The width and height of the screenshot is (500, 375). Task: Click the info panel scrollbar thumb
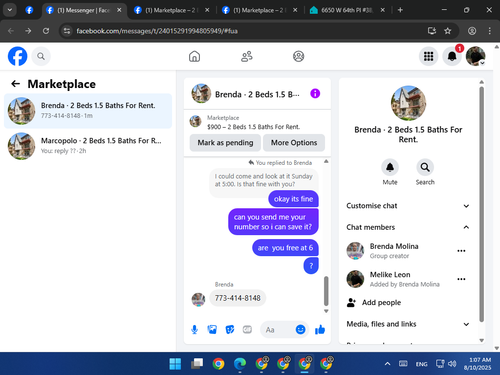pyautogui.click(x=481, y=204)
